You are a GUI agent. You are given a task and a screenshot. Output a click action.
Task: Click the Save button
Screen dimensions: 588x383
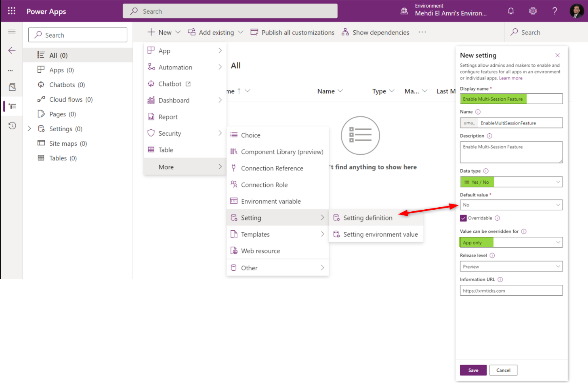click(x=473, y=370)
